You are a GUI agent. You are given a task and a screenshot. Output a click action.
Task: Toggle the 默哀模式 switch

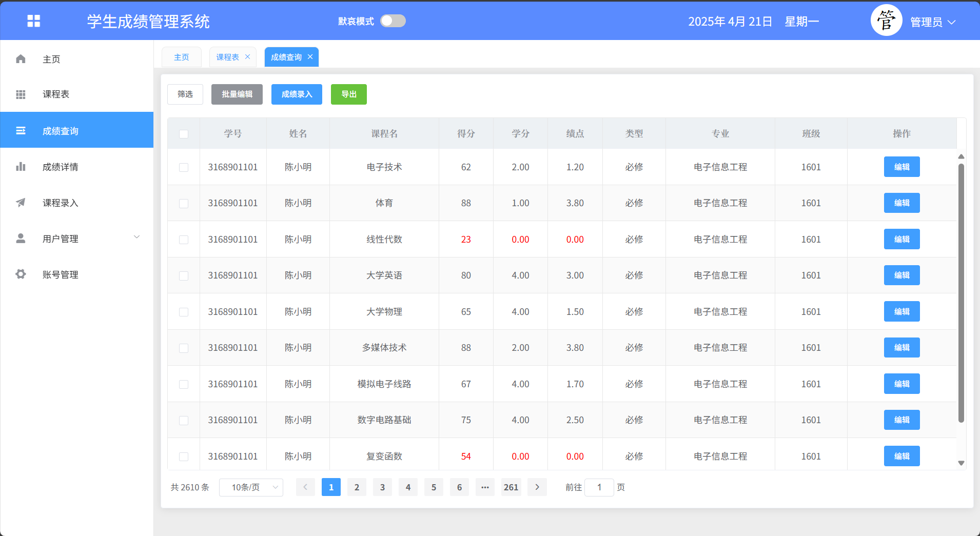(393, 21)
